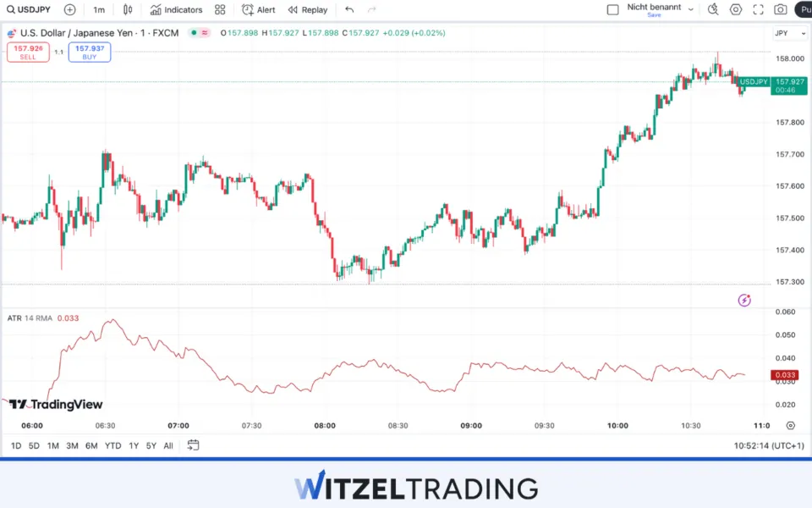The height and width of the screenshot is (508, 812).
Task: Expand the JPY currency selector
Action: 783,33
